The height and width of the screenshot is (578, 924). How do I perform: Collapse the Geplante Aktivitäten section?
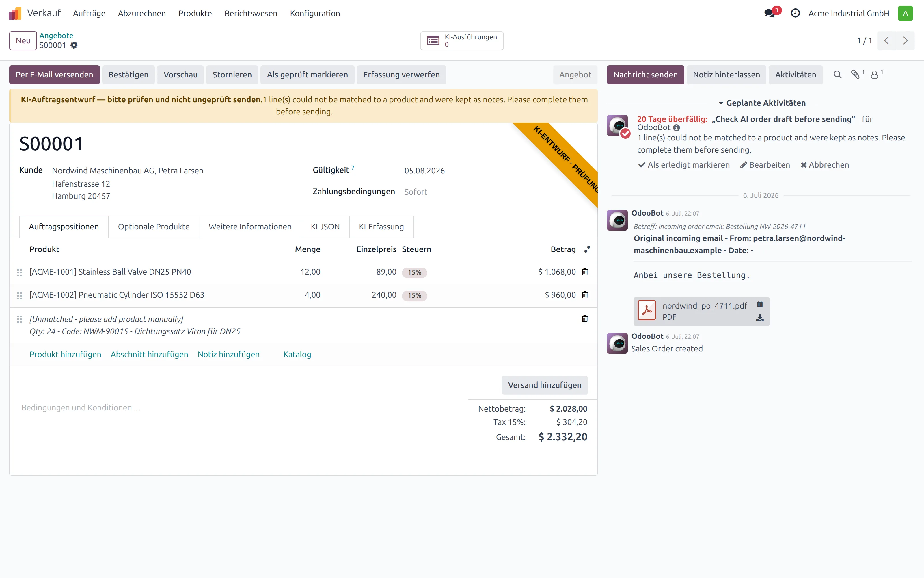[x=761, y=103]
